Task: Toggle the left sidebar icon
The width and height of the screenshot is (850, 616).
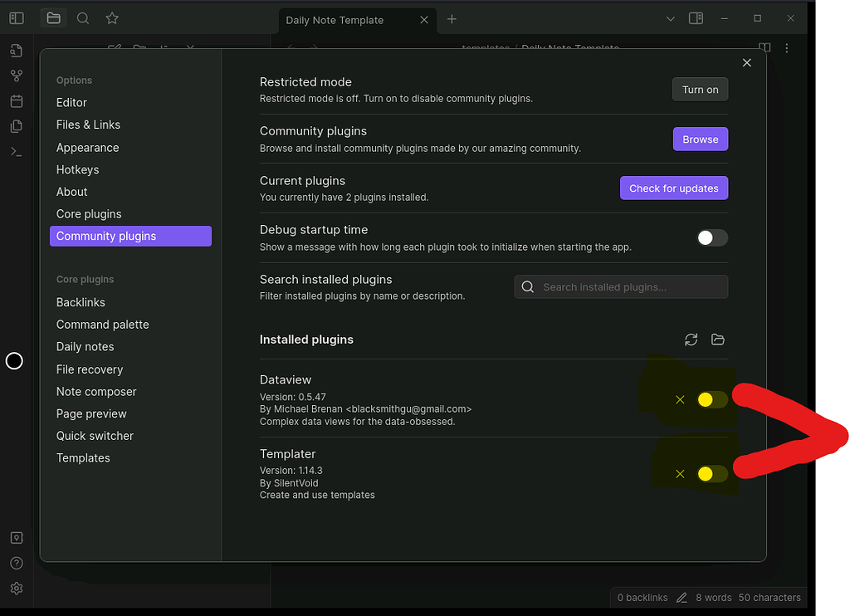Action: 17,18
